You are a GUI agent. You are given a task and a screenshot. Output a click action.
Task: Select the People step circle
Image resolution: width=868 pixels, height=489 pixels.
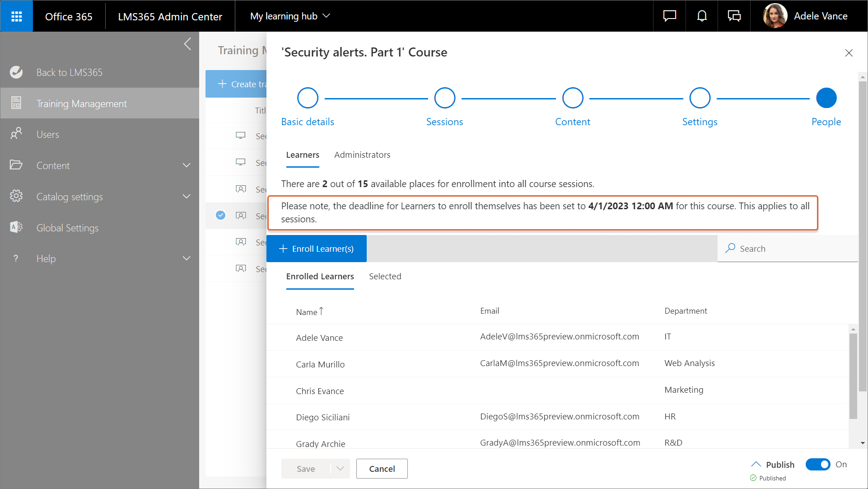pos(826,98)
